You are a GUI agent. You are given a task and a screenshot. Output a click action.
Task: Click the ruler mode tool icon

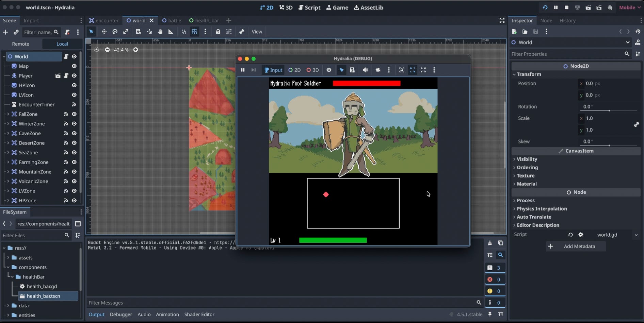click(x=171, y=32)
